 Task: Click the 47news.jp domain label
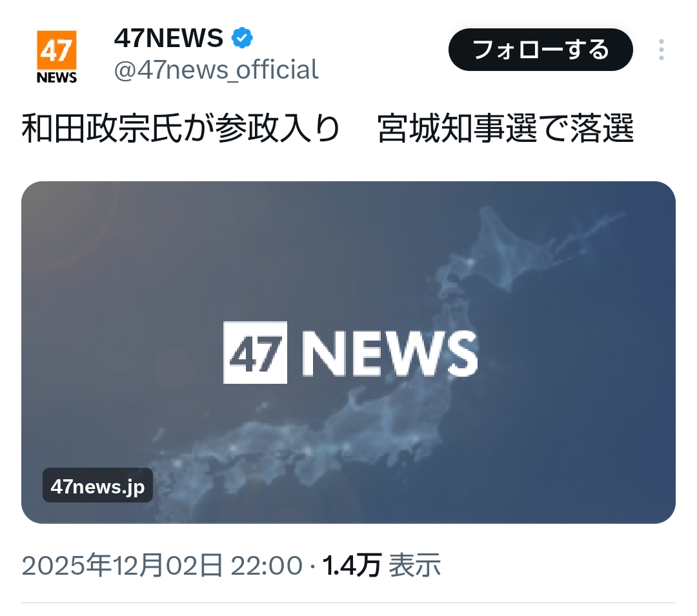tap(97, 486)
